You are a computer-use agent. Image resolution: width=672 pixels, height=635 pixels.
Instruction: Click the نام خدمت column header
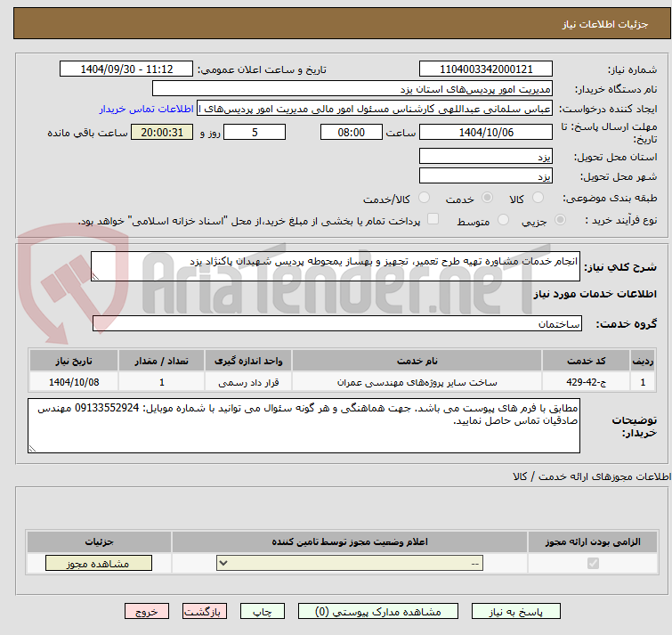[x=417, y=361]
